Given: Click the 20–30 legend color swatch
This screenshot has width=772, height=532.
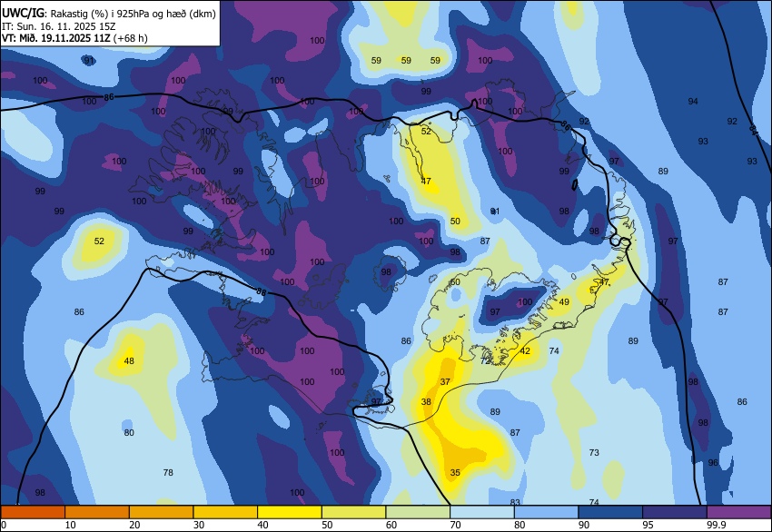Looking at the screenshot, I should 161,512.
